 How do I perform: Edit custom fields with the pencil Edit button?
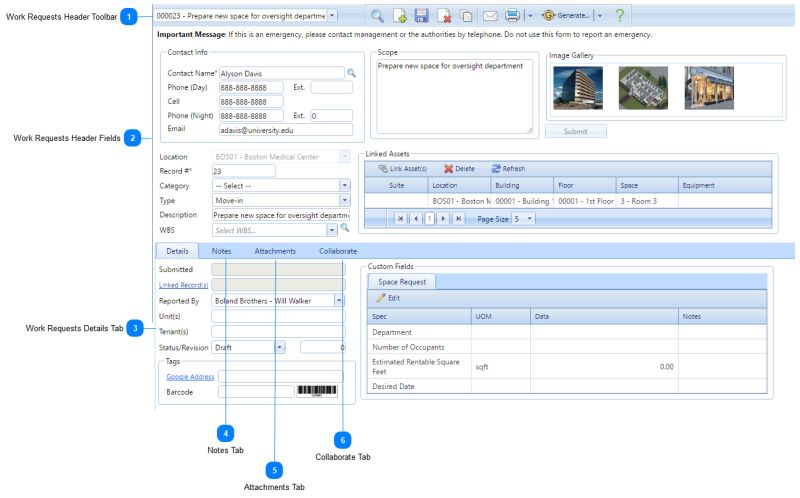click(x=388, y=298)
